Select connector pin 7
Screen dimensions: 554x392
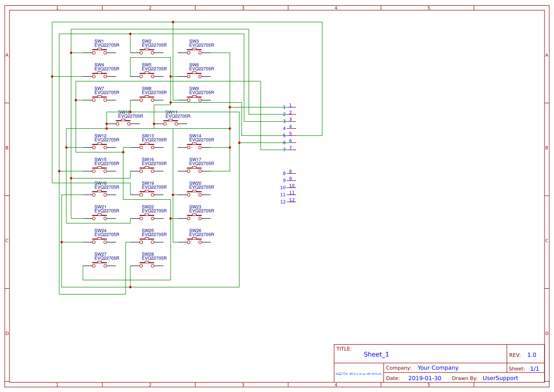click(291, 150)
